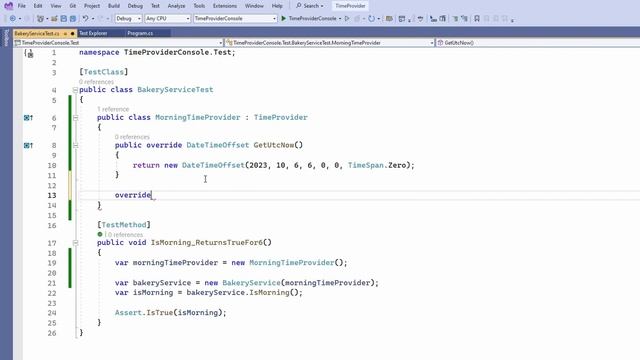Viewport: 640px width, 360px height.
Task: Click "0 references" CodeLens above GetUtcNow
Action: click(132, 137)
